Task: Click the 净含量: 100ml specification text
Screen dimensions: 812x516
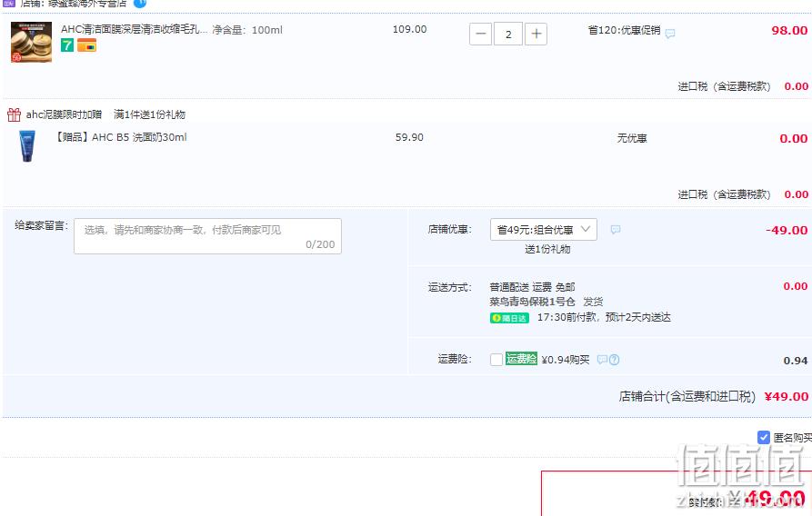Action: (x=247, y=30)
